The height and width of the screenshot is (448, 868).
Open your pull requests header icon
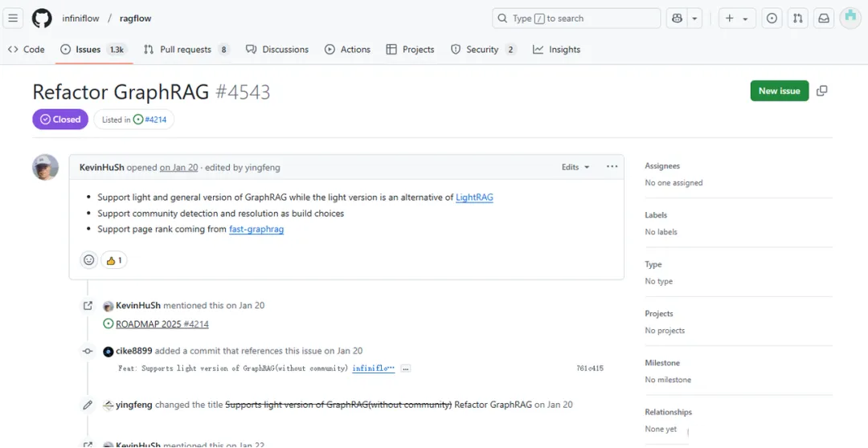click(798, 18)
